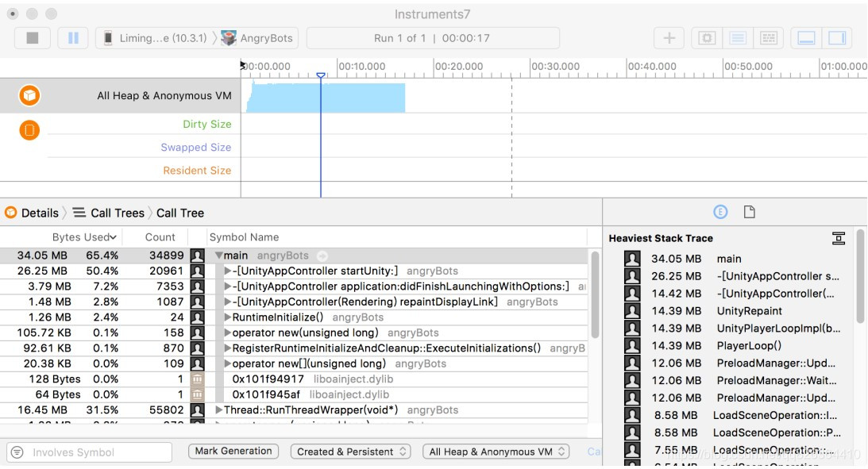868x469 pixels.
Task: Expand the operator new[](unsigned long) row
Action: pos(227,364)
